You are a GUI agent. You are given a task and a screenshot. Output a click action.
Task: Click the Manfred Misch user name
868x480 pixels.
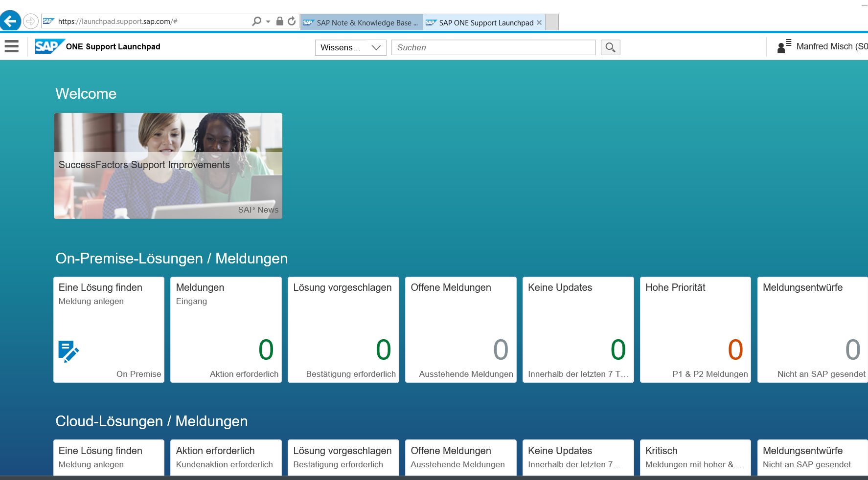[832, 46]
